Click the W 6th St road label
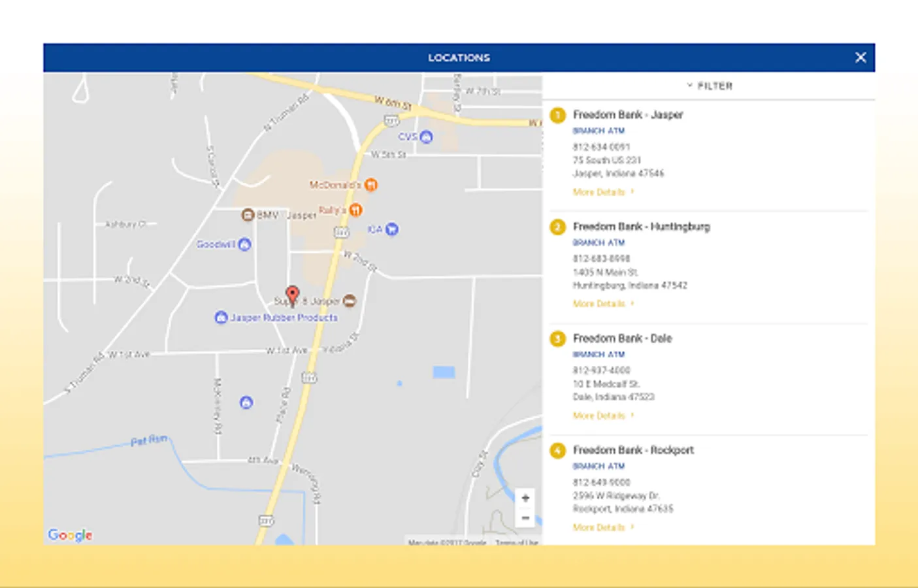The image size is (918, 588). pos(393,103)
